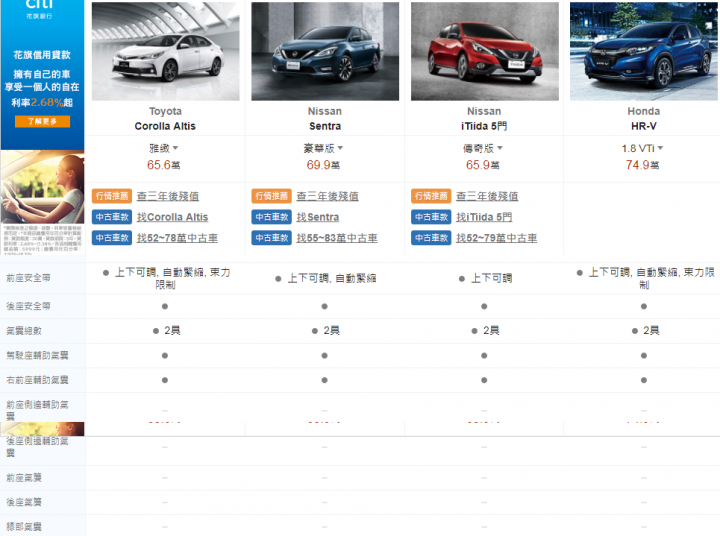Image resolution: width=720 pixels, height=536 pixels.
Task: Click the 65.9萬 price of iTiida
Action: point(483,165)
